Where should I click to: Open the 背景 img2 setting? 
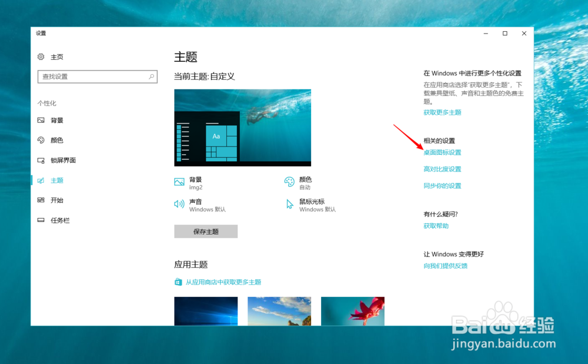coord(189,183)
